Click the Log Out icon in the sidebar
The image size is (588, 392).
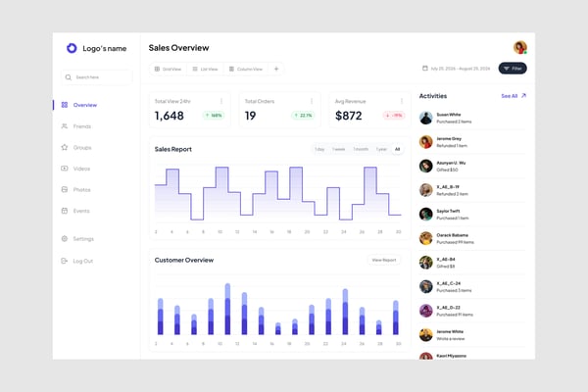tap(64, 261)
